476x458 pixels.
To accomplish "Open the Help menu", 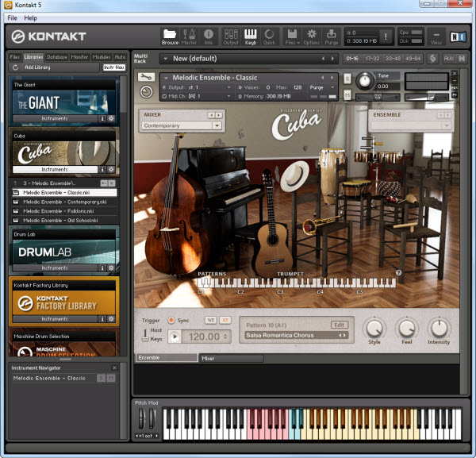I will [x=30, y=18].
